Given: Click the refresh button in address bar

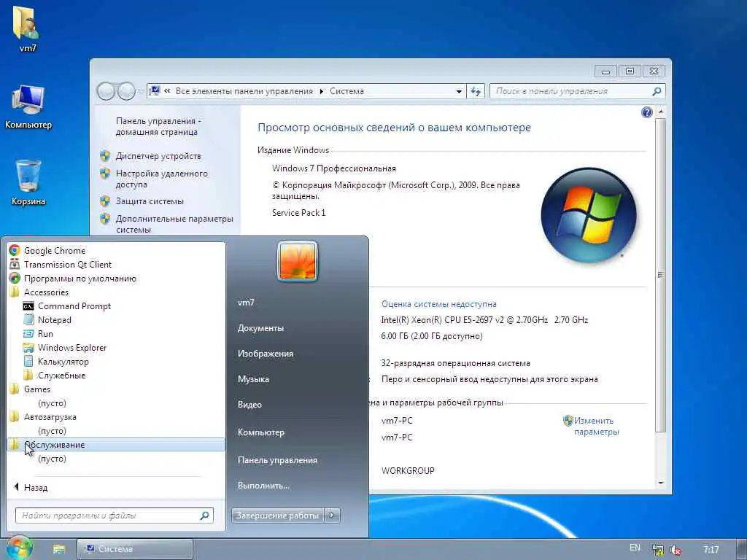Looking at the screenshot, I should point(476,91).
